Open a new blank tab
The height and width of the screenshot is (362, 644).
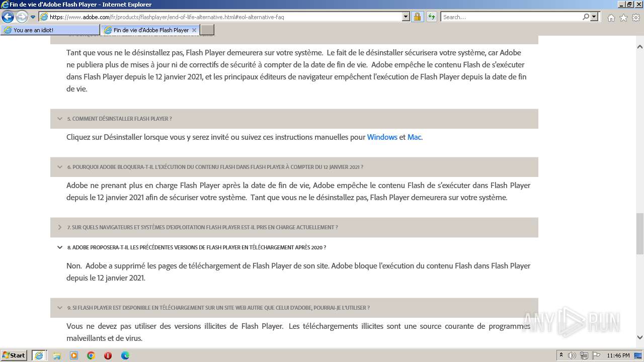click(207, 30)
